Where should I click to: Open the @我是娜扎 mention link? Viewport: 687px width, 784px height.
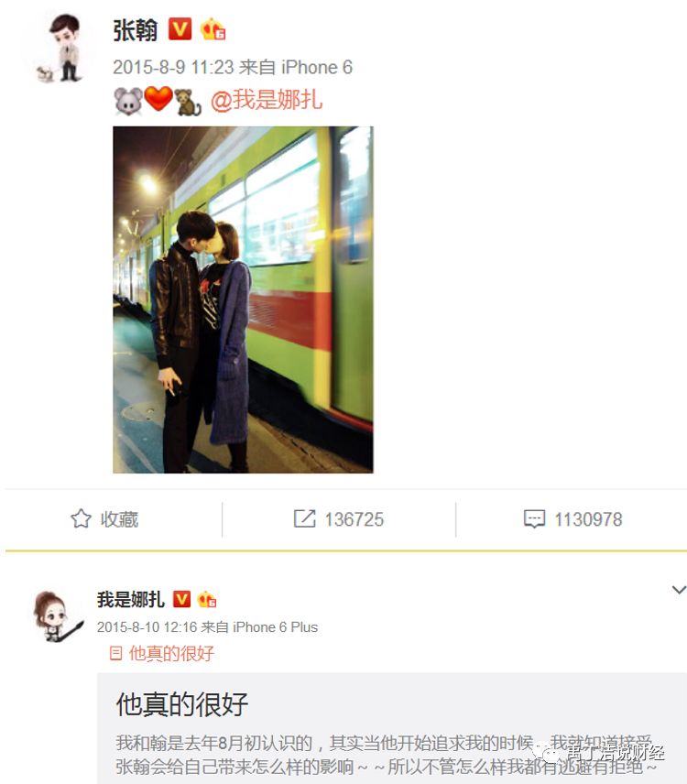(267, 100)
